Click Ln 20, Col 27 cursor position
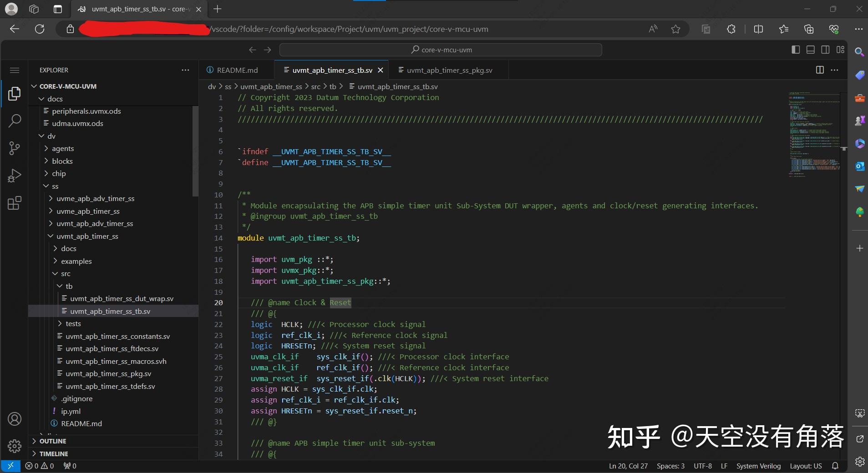This screenshot has height=473, width=868. click(628, 466)
